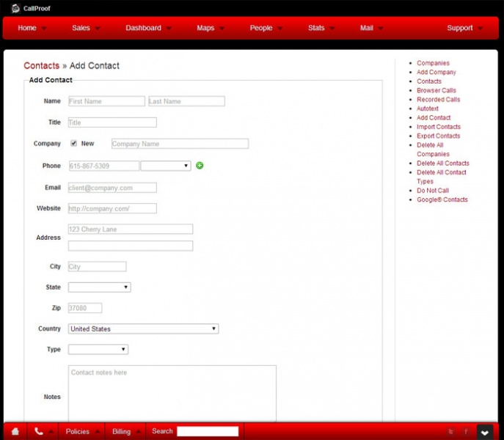The image size is (504, 440).
Task: Open the Companies sidebar link
Action: [433, 63]
